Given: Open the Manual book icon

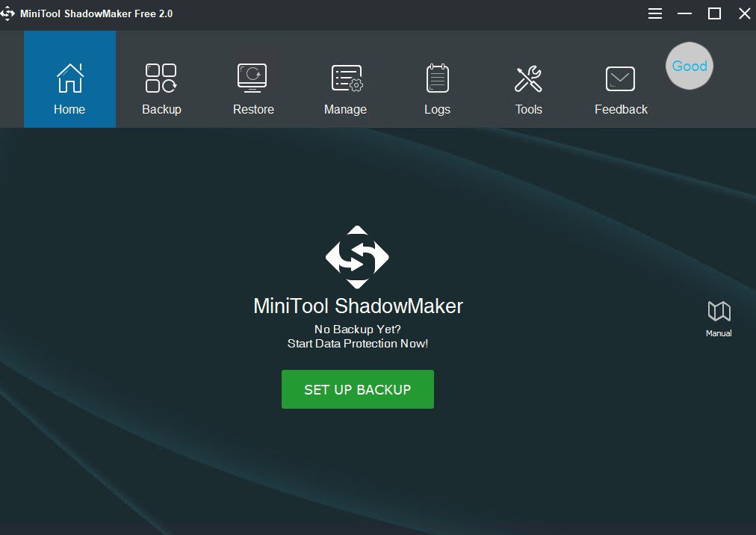Looking at the screenshot, I should coord(719,312).
